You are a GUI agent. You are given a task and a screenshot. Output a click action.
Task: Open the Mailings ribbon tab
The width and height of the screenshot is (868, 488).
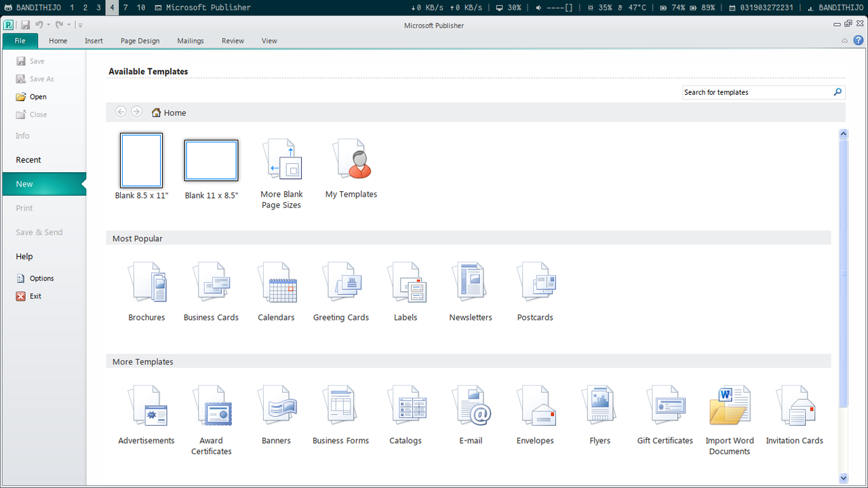[x=191, y=41]
